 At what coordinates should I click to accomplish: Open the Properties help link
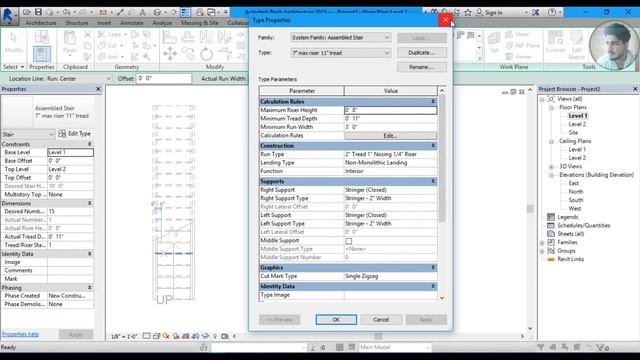tap(20, 334)
